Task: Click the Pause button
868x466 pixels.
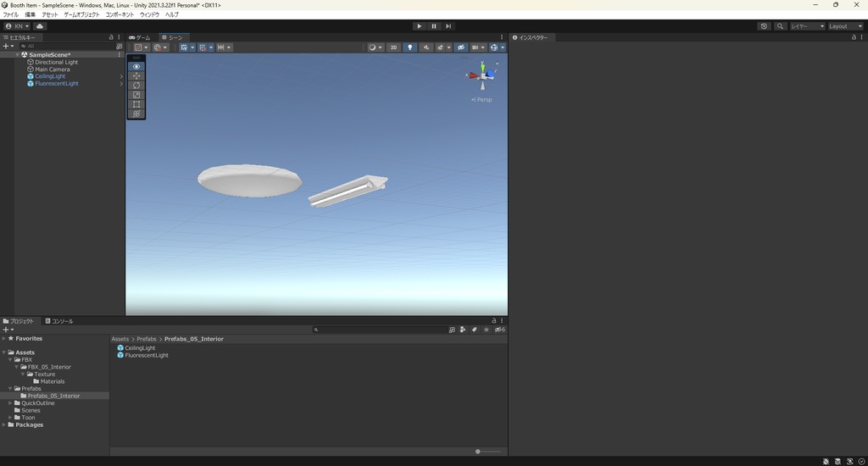Action: tap(434, 26)
